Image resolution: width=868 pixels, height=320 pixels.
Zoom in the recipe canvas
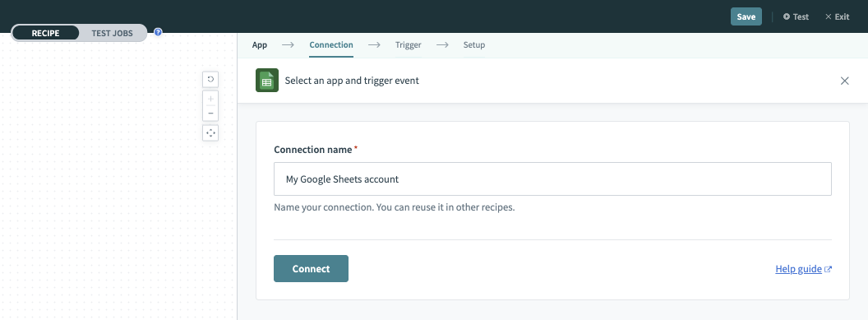point(210,99)
